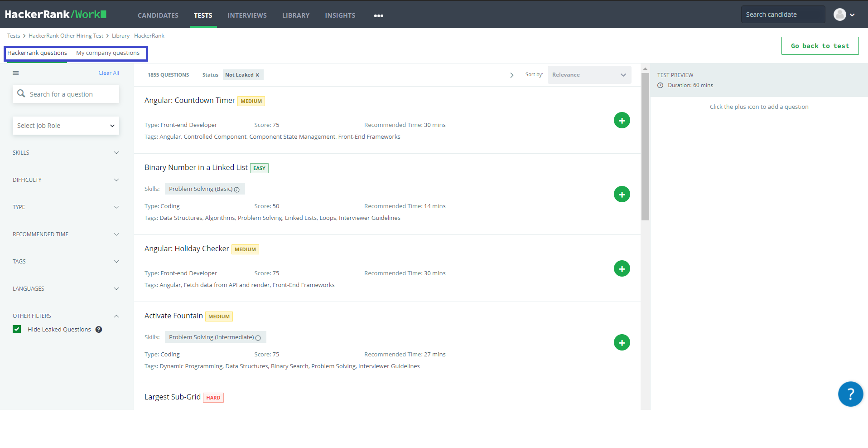Click the Problem Solving (Intermediate) skill chip
The height and width of the screenshot is (448, 868).
[x=215, y=337]
